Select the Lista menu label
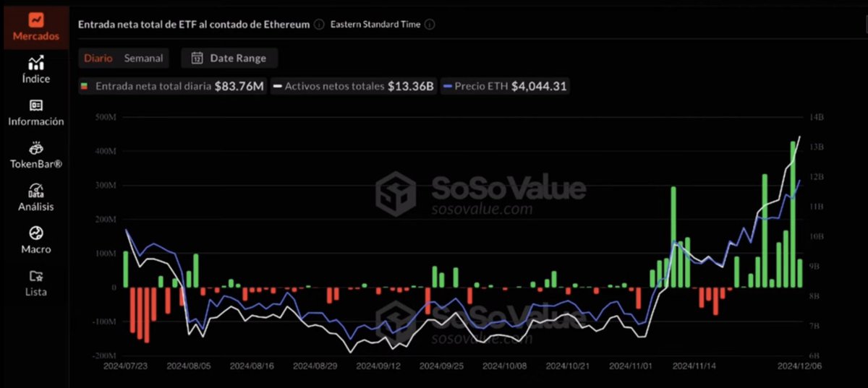 pyautogui.click(x=36, y=292)
